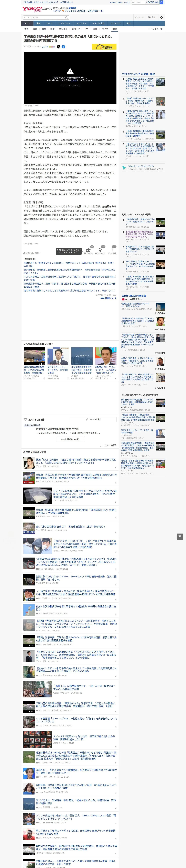Screen dimensions: 186x868
Task: Click the top-bar web search button
Action: [161, 2]
